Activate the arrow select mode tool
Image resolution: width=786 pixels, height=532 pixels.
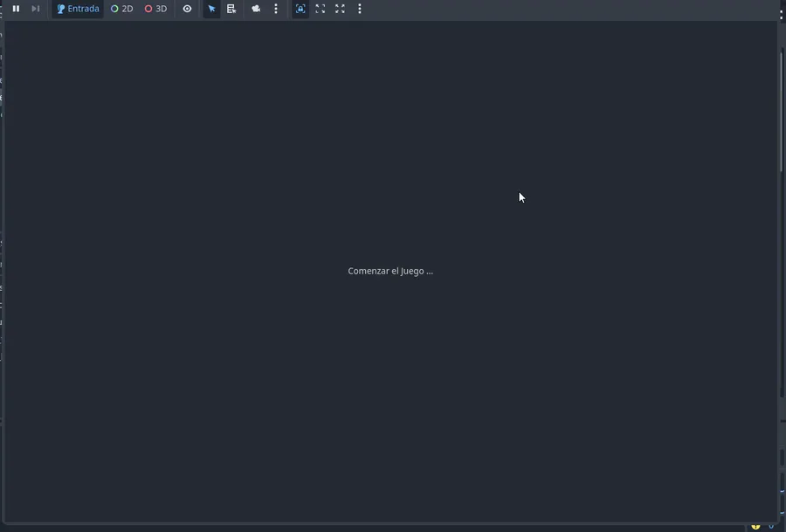tap(211, 9)
